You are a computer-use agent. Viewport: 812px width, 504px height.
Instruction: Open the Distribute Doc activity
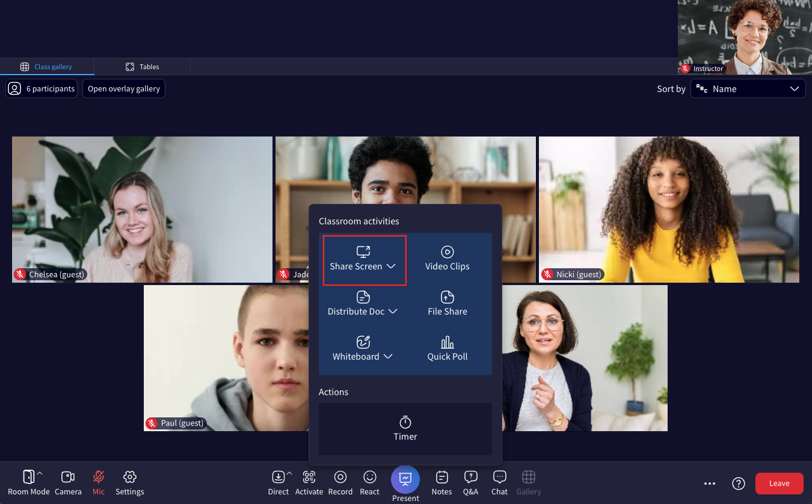(362, 304)
